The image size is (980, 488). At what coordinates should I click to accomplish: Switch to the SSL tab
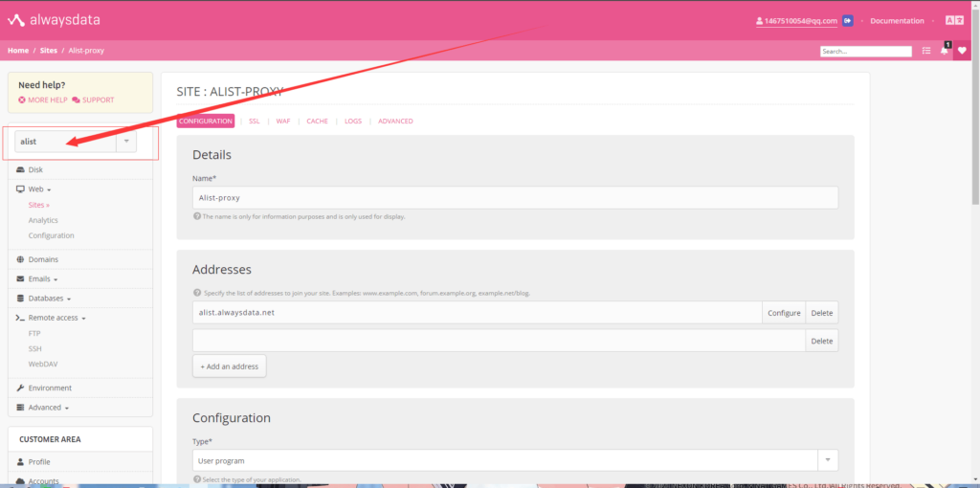tap(254, 122)
